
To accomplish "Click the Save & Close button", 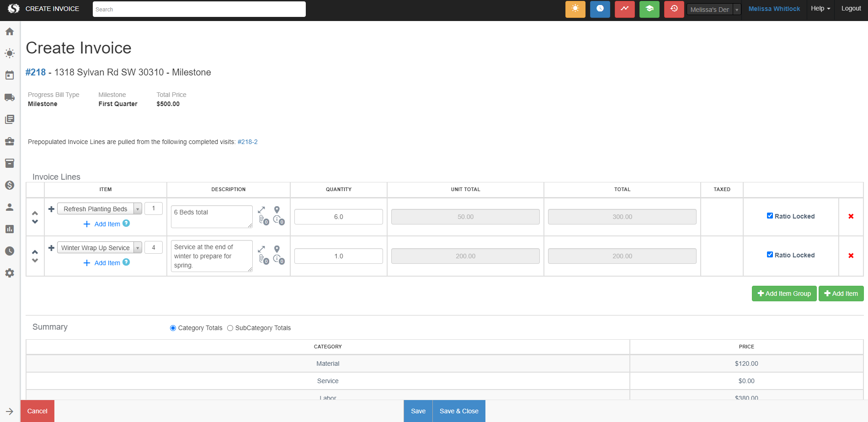I will (x=458, y=411).
